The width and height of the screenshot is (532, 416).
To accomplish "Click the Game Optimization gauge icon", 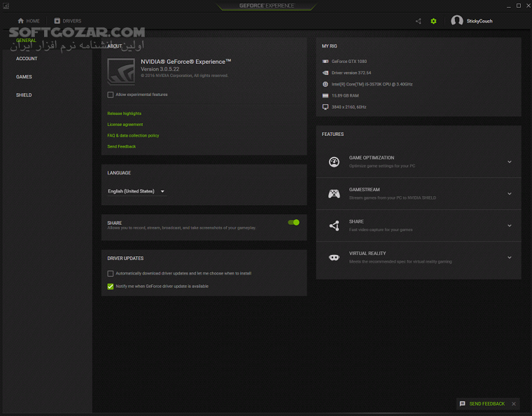I will pyautogui.click(x=334, y=162).
